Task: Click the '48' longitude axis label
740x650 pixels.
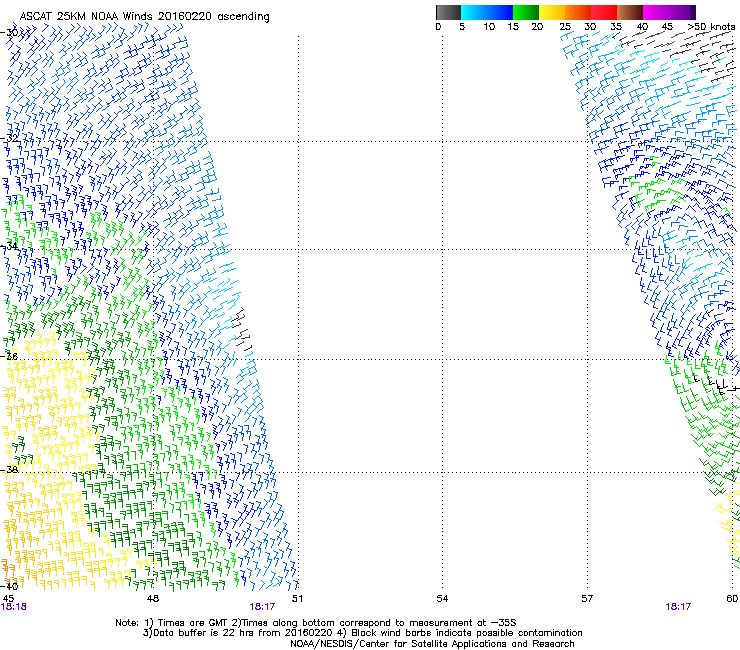Action: (x=153, y=599)
